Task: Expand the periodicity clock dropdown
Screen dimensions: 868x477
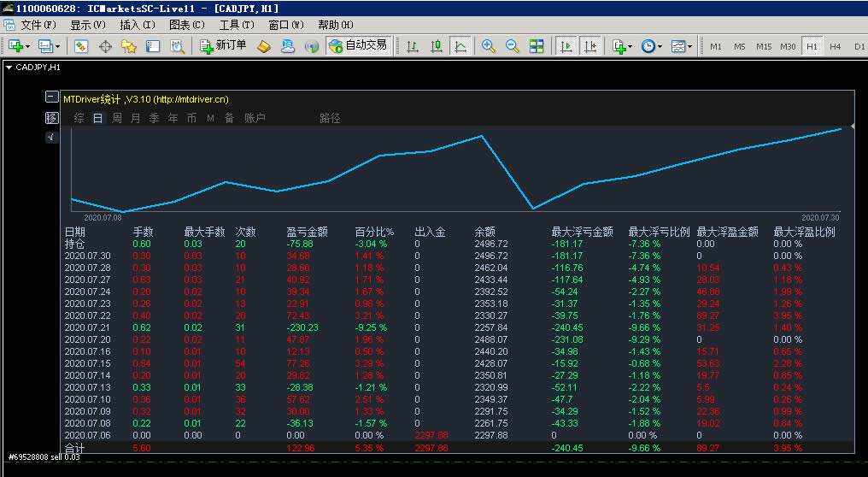Action: point(651,46)
